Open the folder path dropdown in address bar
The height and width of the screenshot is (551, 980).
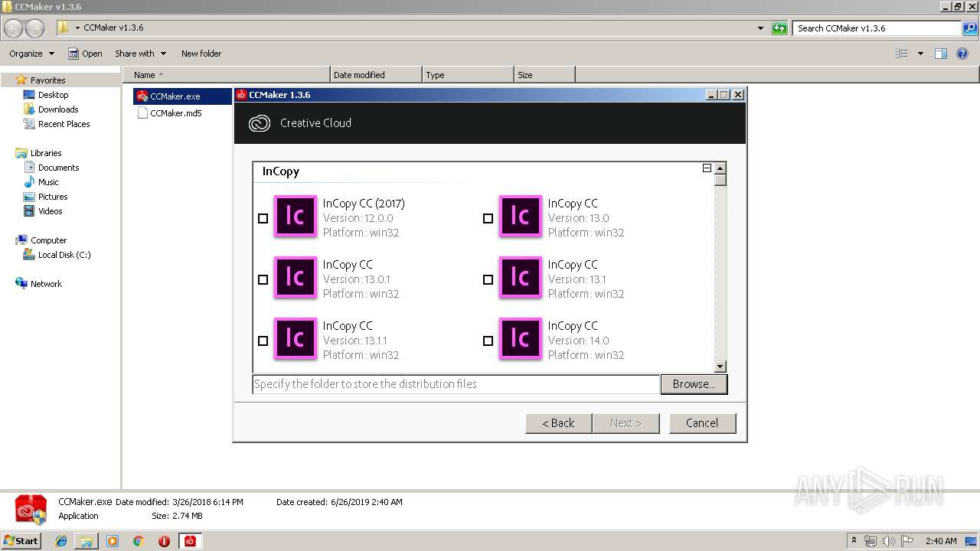pyautogui.click(x=78, y=28)
